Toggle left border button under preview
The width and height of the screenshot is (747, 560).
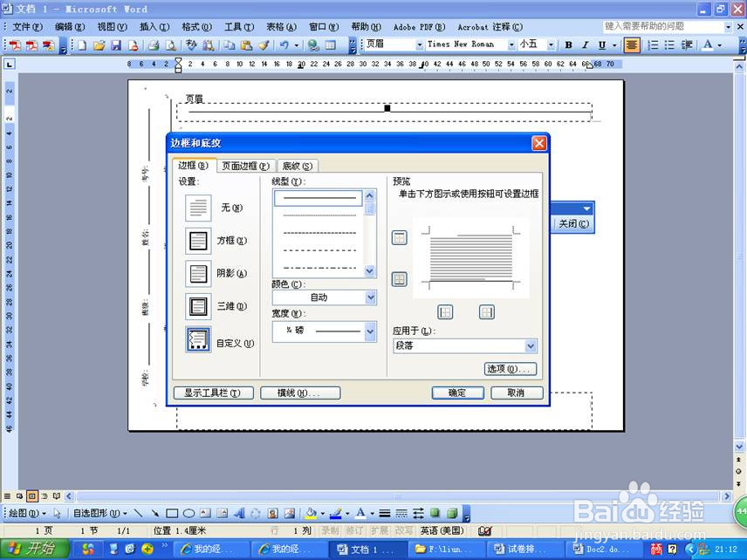pyautogui.click(x=445, y=312)
